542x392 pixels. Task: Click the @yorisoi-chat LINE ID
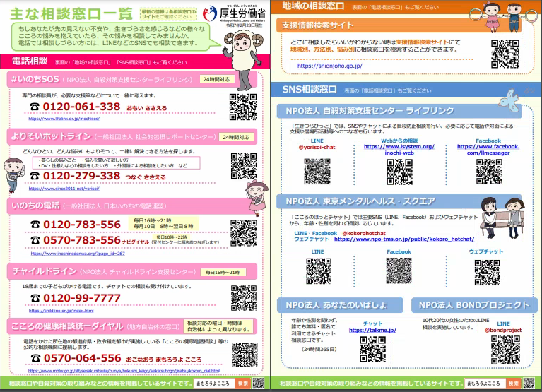(x=317, y=147)
